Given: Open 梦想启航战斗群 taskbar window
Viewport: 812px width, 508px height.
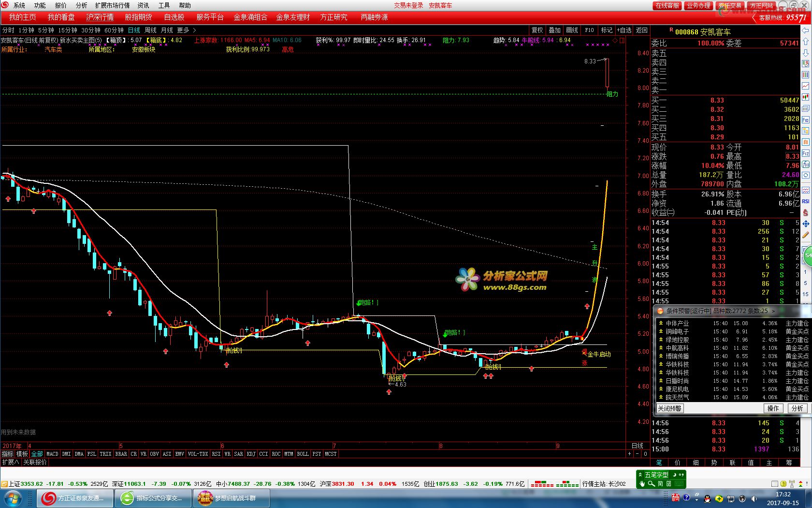Looking at the screenshot, I should [x=232, y=498].
